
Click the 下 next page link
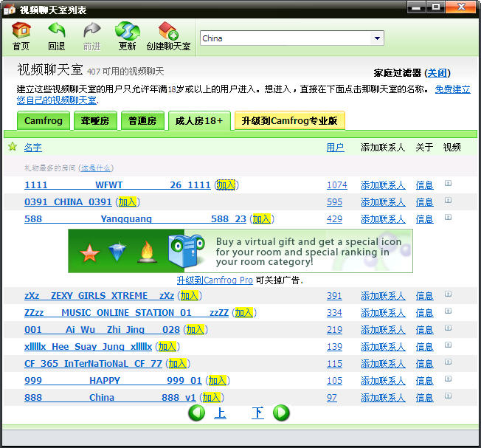pos(257,413)
